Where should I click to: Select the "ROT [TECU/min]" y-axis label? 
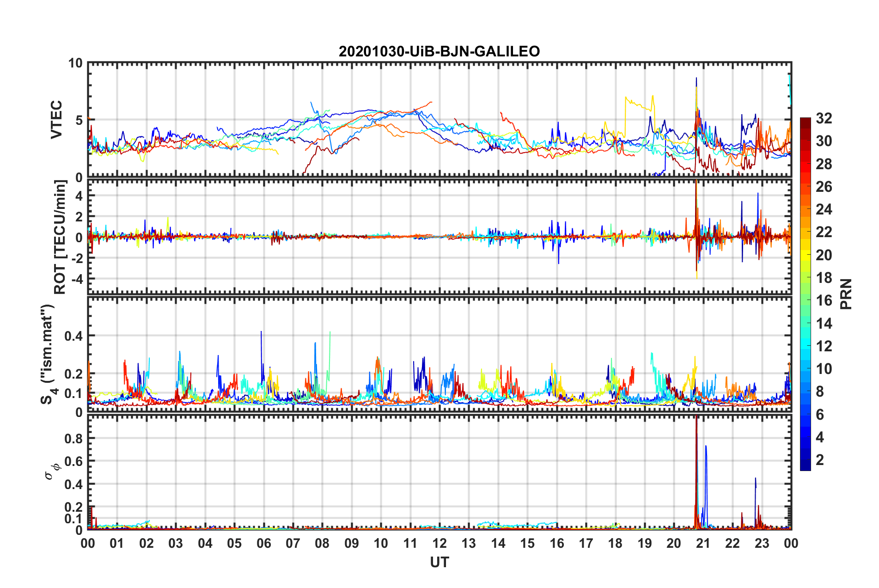coord(60,237)
